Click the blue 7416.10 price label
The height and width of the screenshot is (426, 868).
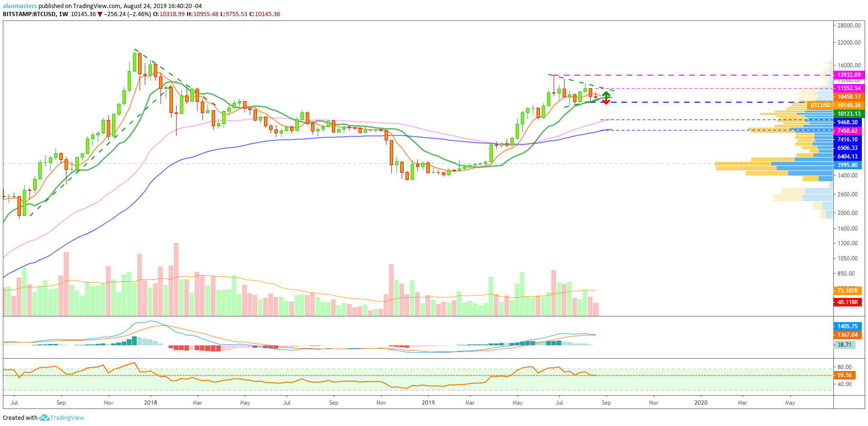point(848,139)
